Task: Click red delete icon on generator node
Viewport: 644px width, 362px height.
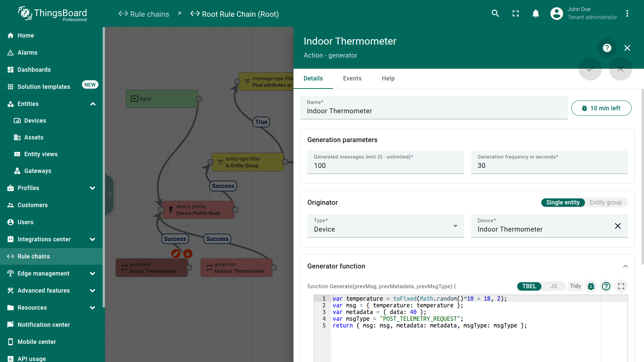Action: (188, 254)
